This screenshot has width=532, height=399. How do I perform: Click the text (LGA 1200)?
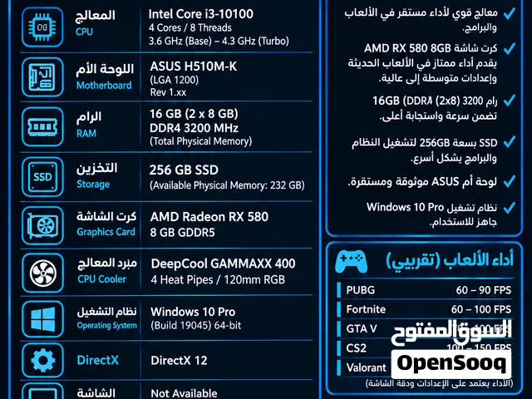(x=175, y=80)
